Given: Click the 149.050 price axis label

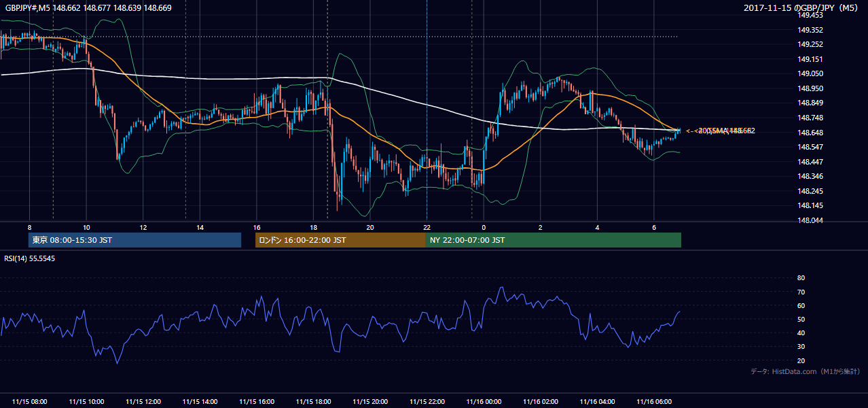Looking at the screenshot, I should tap(810, 73).
